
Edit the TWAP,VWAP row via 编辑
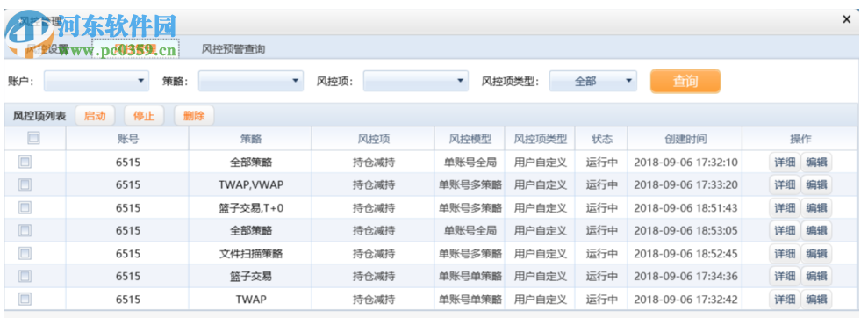[816, 185]
